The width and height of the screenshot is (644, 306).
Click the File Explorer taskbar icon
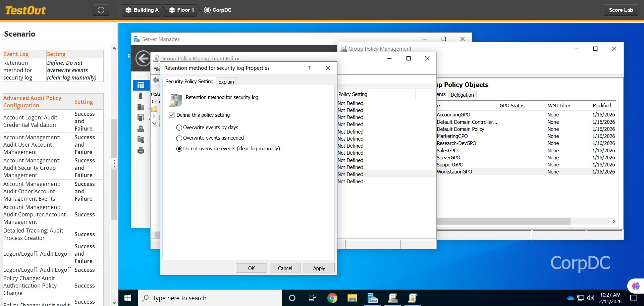352,298
